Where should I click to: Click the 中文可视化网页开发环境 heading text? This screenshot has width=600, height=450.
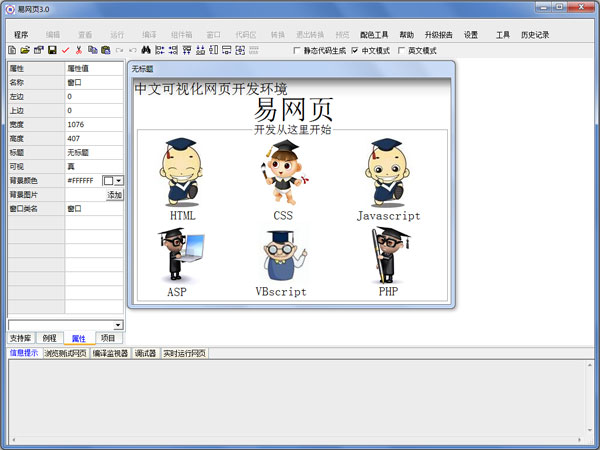(211, 89)
